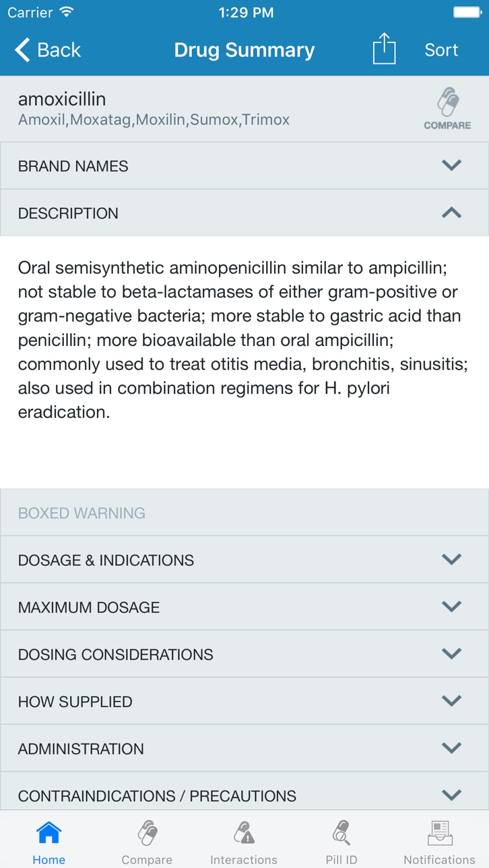Tap the Back button label
The height and width of the screenshot is (868, 489).
(x=59, y=50)
